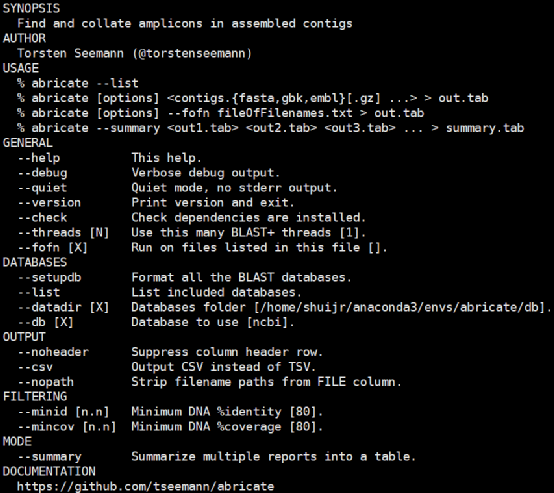Viewport: 554px width, 493px height.
Task: Click the SYNOPSIS heading
Action: pos(31,8)
